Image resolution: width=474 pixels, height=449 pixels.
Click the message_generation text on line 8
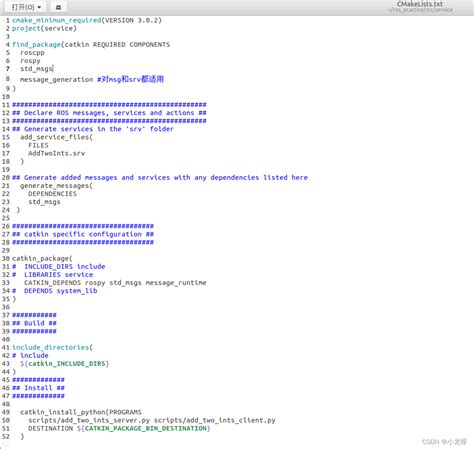(x=56, y=80)
